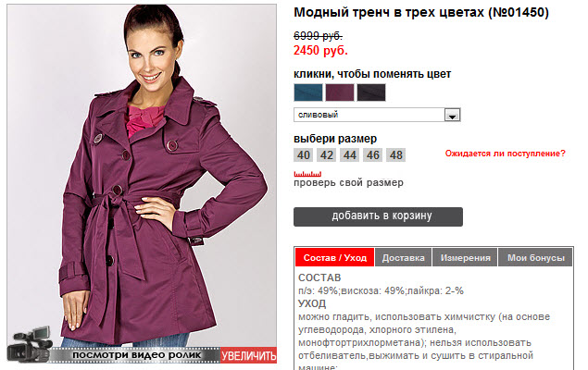Image resolution: width=588 pixels, height=370 pixels.
Task: Open the Мои бонусы tab
Action: [535, 258]
